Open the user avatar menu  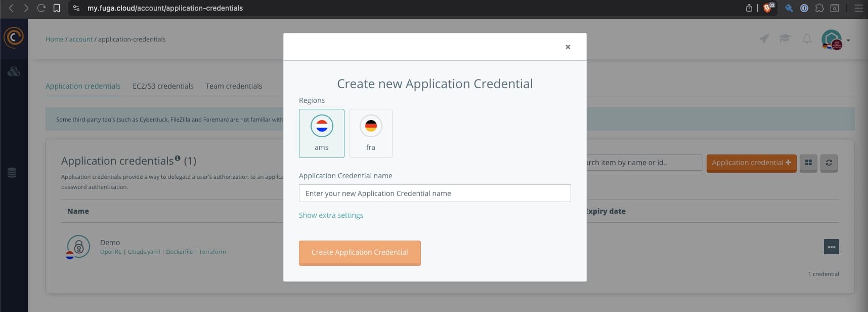[832, 40]
